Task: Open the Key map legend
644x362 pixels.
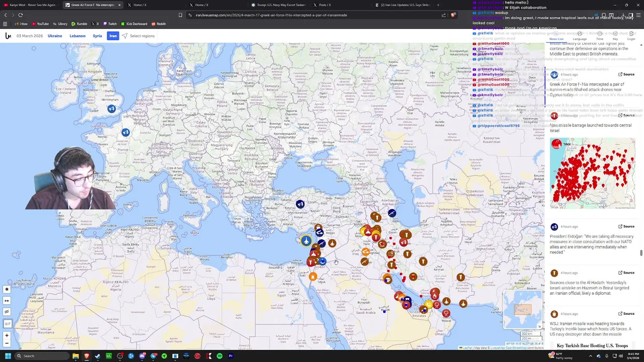Action: (x=615, y=36)
